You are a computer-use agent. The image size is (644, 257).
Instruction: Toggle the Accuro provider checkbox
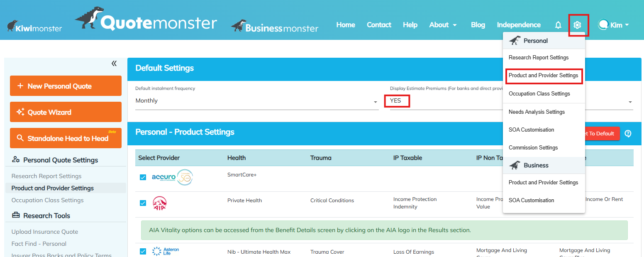point(143,177)
